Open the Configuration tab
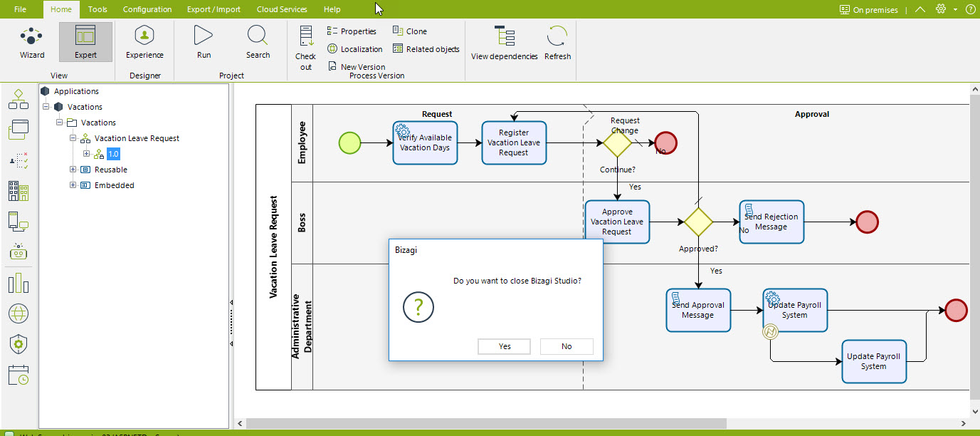The width and height of the screenshot is (980, 436). [x=147, y=9]
